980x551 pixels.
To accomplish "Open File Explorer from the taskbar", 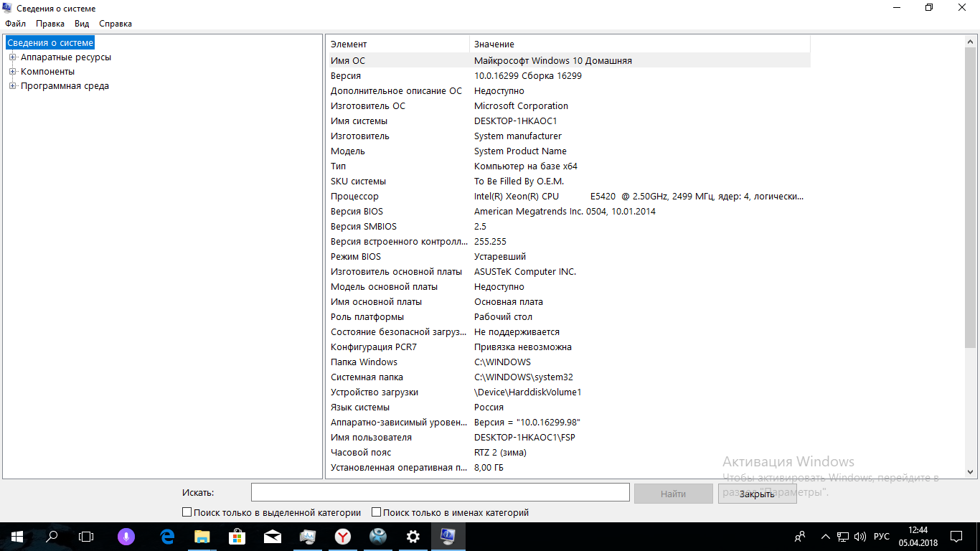I will point(202,537).
